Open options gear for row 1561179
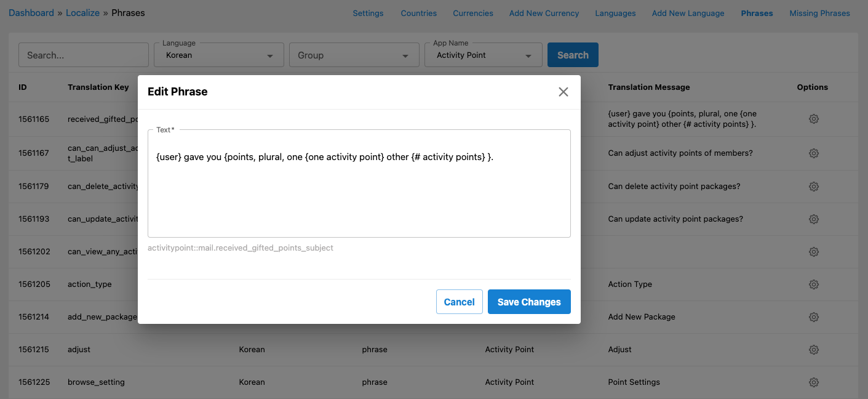The image size is (868, 399). point(813,187)
